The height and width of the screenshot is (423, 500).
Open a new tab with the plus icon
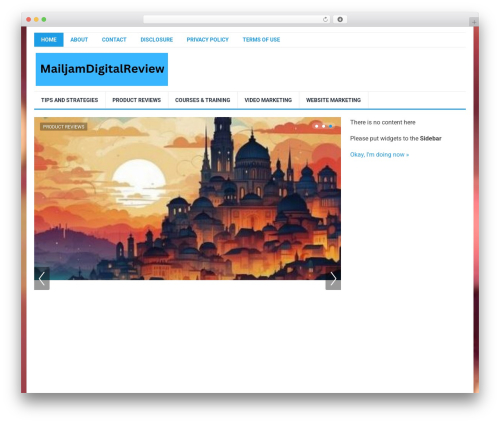coord(474,22)
